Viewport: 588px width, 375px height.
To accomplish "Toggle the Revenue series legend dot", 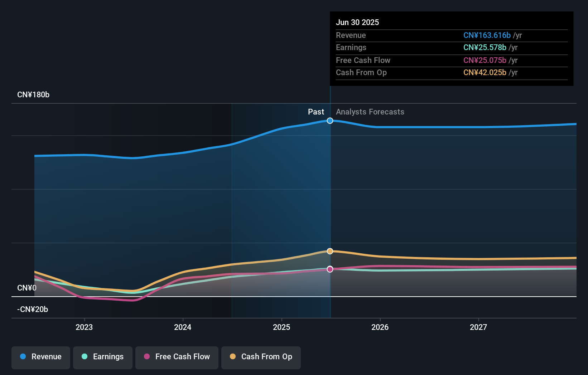I will click(23, 357).
